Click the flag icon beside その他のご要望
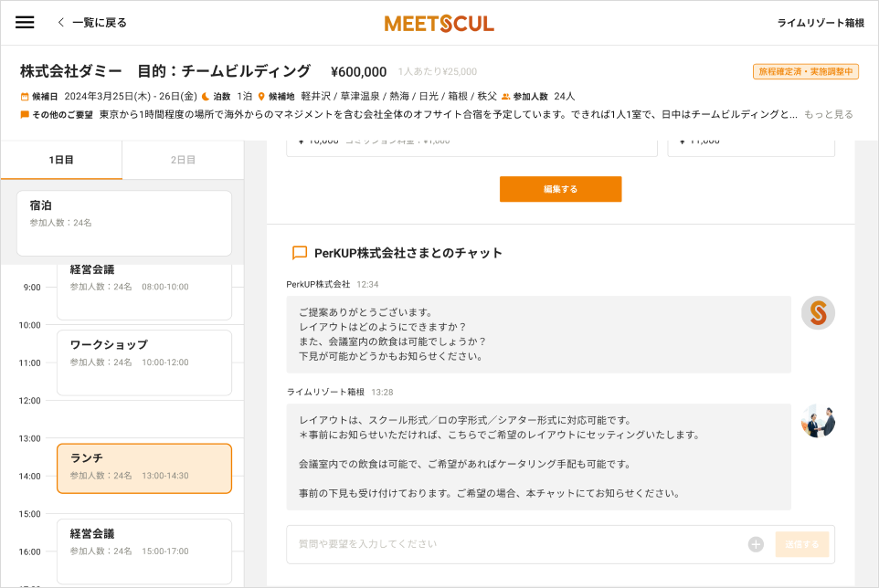Screen dimensions: 879x588 pos(25,114)
